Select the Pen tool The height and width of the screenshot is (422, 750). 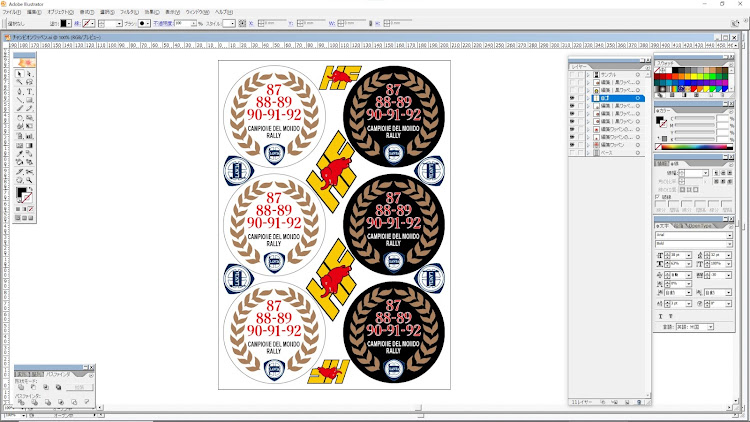[20, 91]
